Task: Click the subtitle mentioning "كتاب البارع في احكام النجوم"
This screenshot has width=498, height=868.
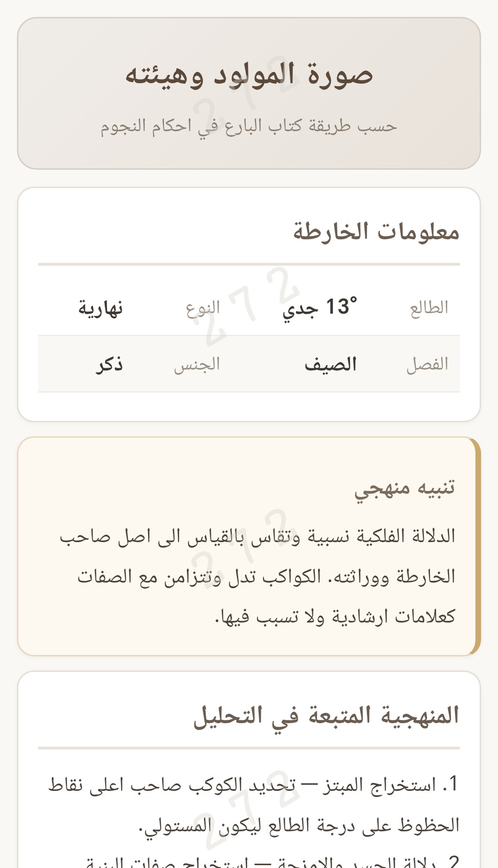Action: 249,126
